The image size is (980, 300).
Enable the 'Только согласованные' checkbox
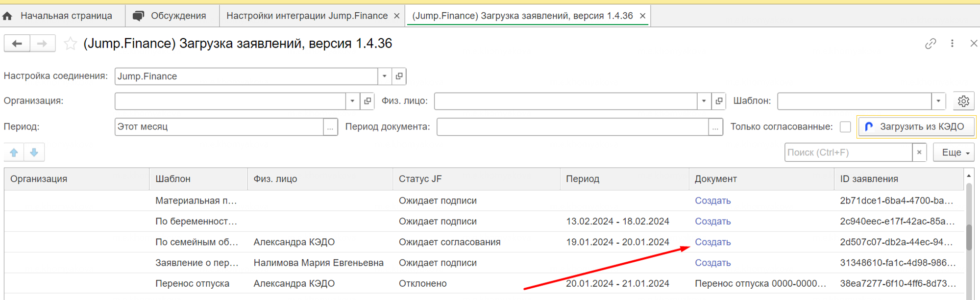845,127
